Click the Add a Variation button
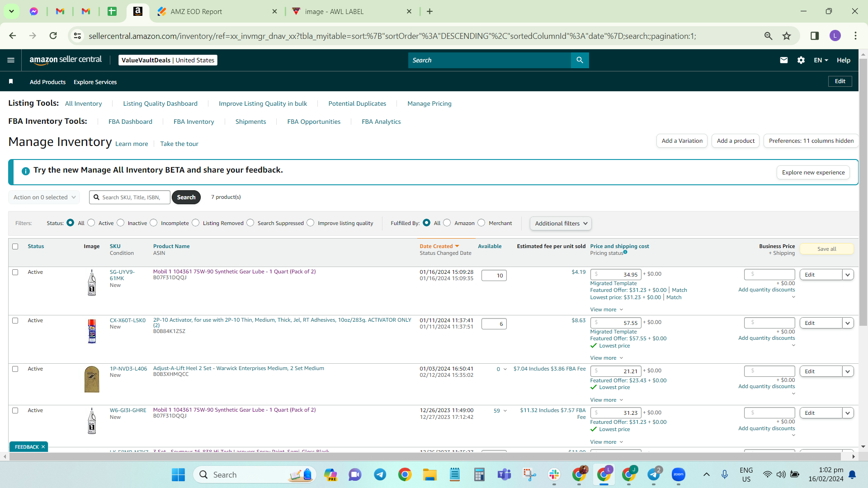This screenshot has height=488, width=868. pyautogui.click(x=682, y=141)
